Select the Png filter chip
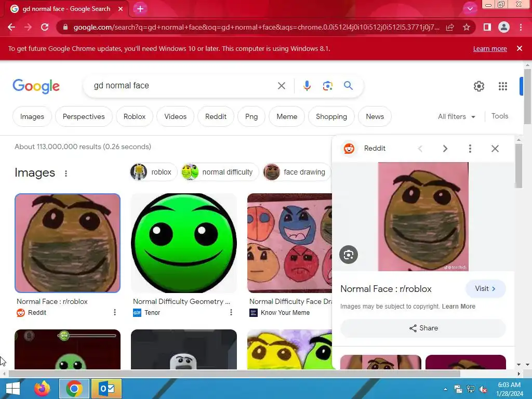Screen dimensions: 532x399 (251, 116)
